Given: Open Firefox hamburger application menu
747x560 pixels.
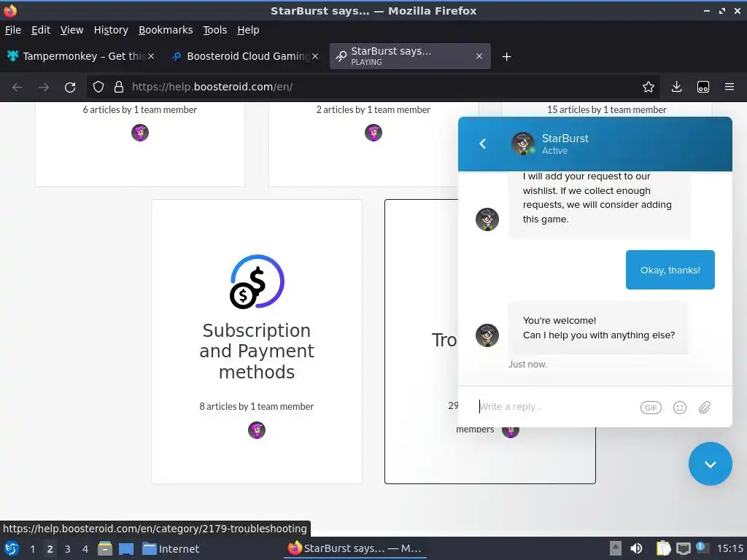Looking at the screenshot, I should coord(729,87).
